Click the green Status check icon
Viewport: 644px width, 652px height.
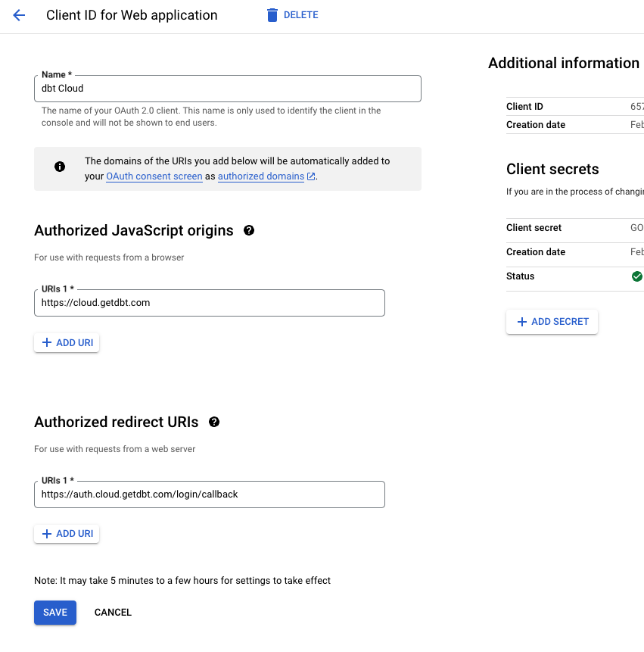pos(637,276)
